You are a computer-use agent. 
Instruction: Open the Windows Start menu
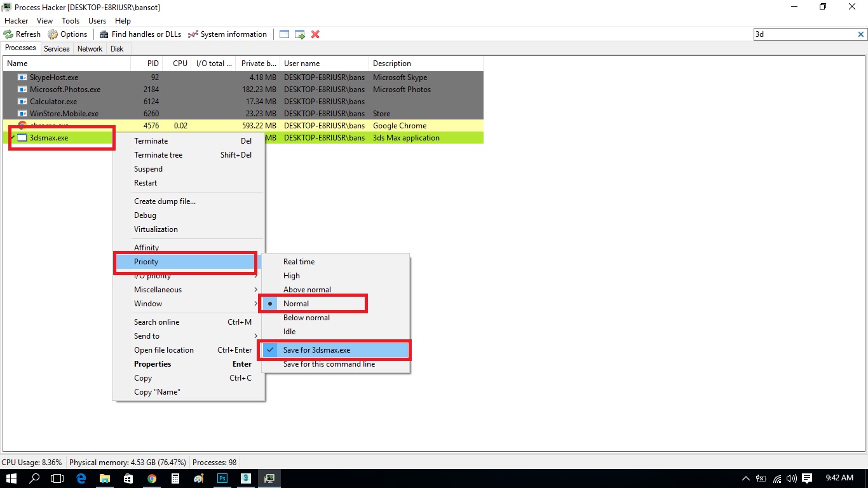coord(11,478)
